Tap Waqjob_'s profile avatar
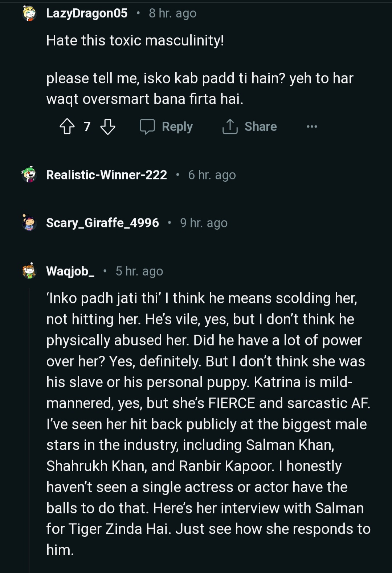This screenshot has width=392, height=573. coord(29,271)
